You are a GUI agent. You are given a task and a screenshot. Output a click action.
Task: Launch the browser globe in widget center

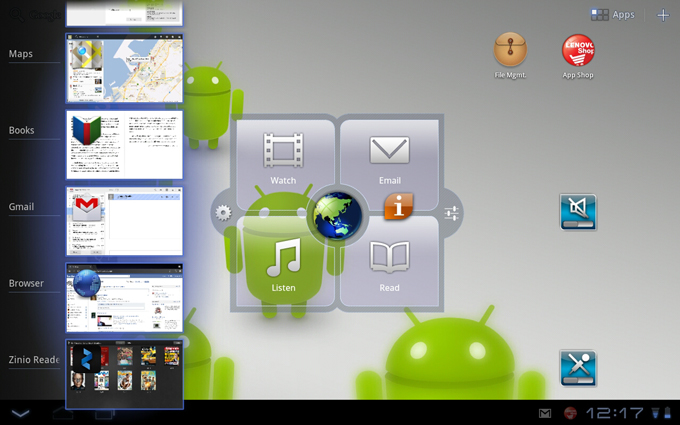click(337, 216)
